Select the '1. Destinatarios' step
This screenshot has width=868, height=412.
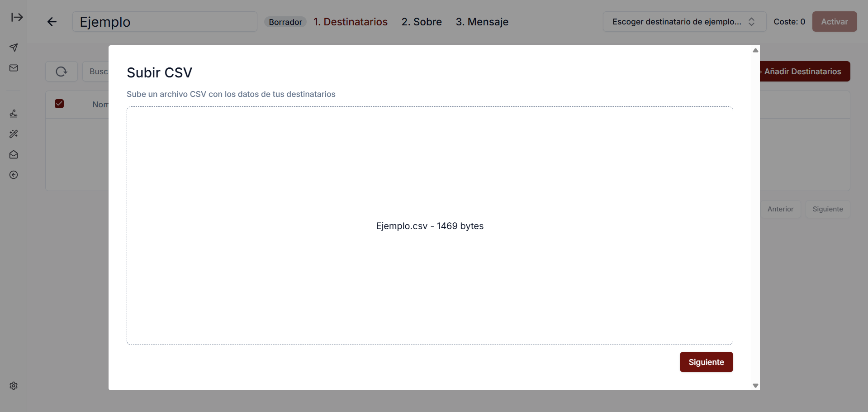pos(351,22)
